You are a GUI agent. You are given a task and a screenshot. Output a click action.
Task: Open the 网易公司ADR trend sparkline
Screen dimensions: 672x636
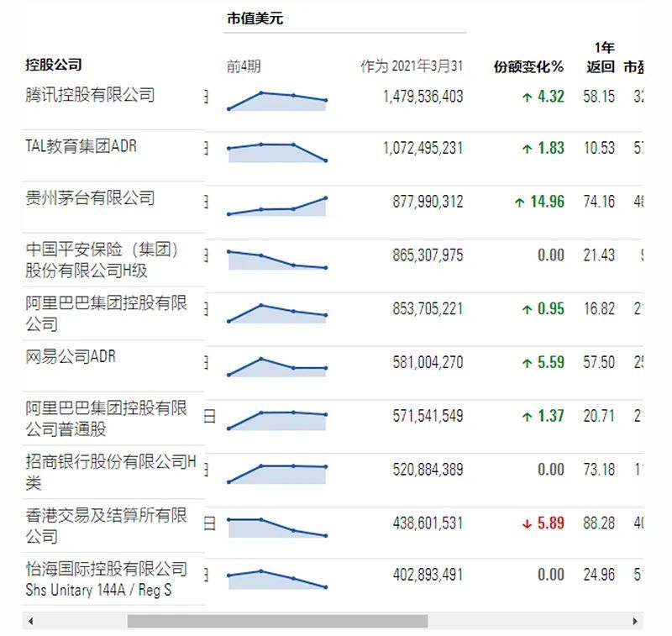[277, 367]
